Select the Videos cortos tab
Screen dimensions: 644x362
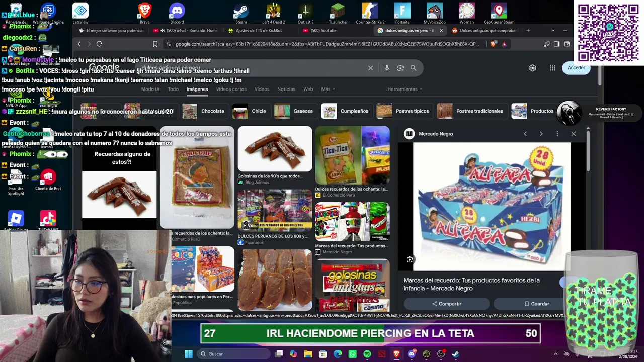[231, 89]
